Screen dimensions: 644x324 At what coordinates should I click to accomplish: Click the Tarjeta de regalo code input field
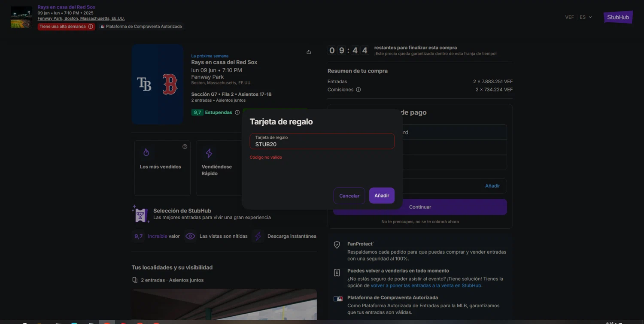point(322,141)
